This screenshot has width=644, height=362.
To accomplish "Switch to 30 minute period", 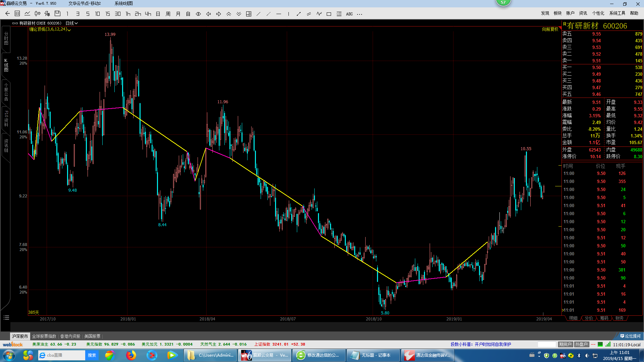I will [117, 14].
